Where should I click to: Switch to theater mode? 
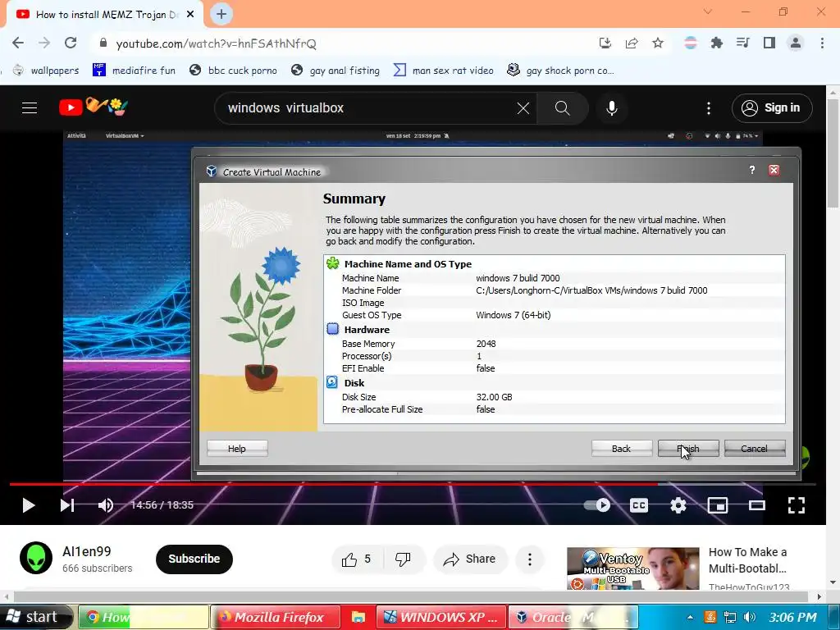point(757,505)
